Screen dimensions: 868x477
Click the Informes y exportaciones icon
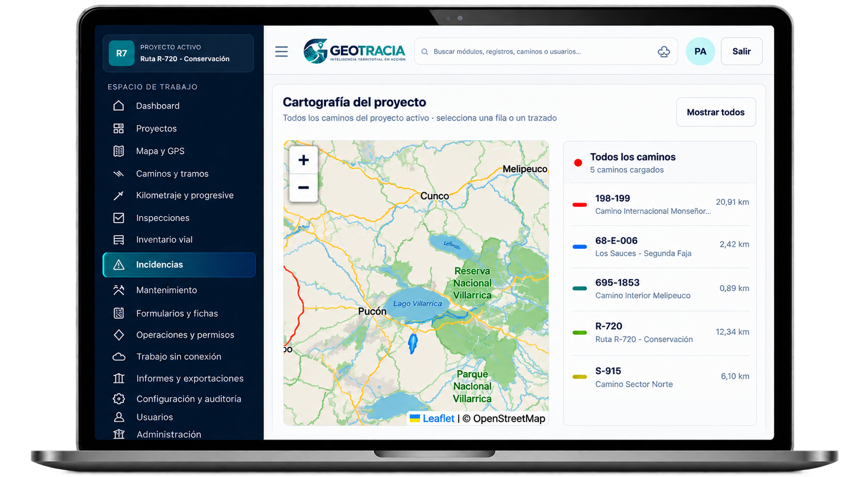coord(119,379)
